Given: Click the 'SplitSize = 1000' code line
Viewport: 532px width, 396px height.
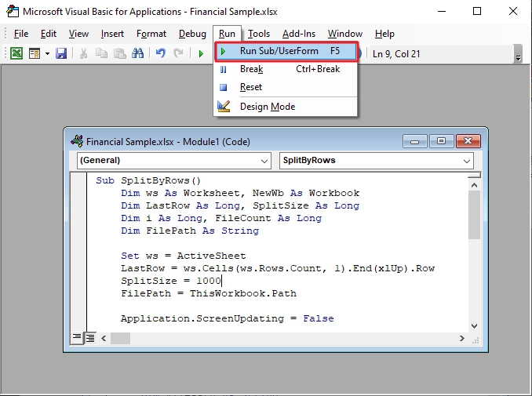Looking at the screenshot, I should point(171,281).
